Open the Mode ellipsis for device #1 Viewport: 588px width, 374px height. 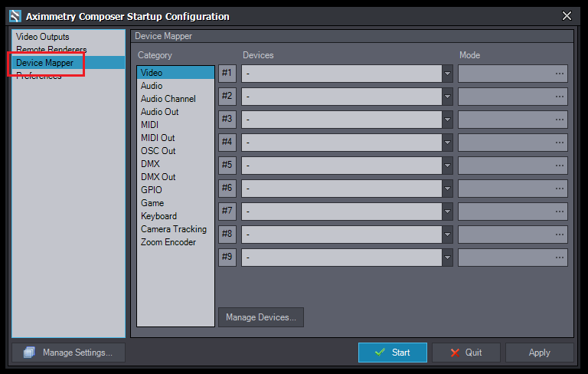click(x=560, y=74)
